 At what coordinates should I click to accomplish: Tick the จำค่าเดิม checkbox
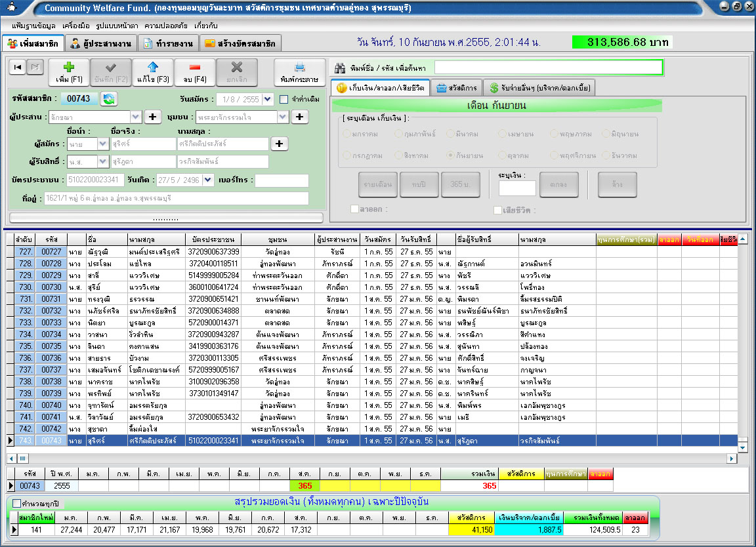284,100
